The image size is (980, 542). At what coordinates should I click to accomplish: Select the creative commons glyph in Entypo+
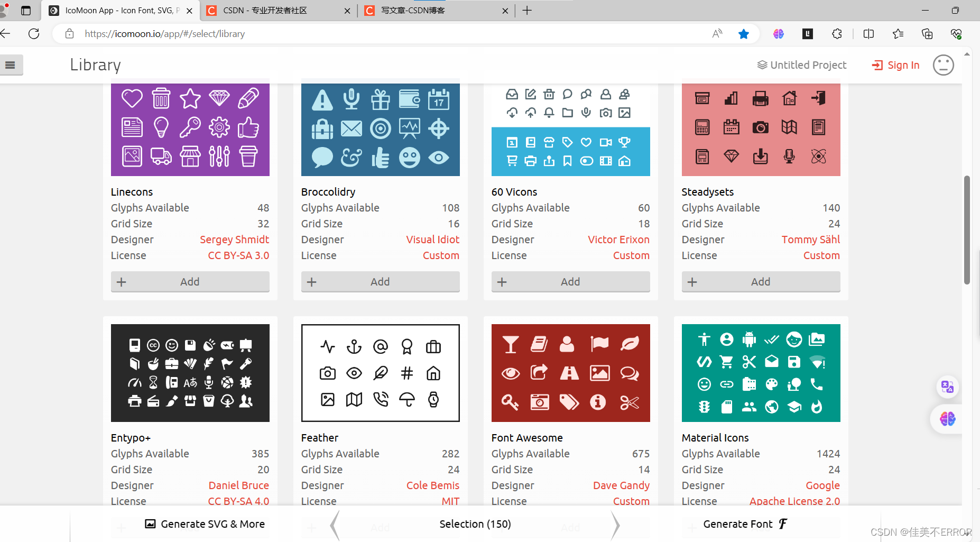[x=153, y=345]
